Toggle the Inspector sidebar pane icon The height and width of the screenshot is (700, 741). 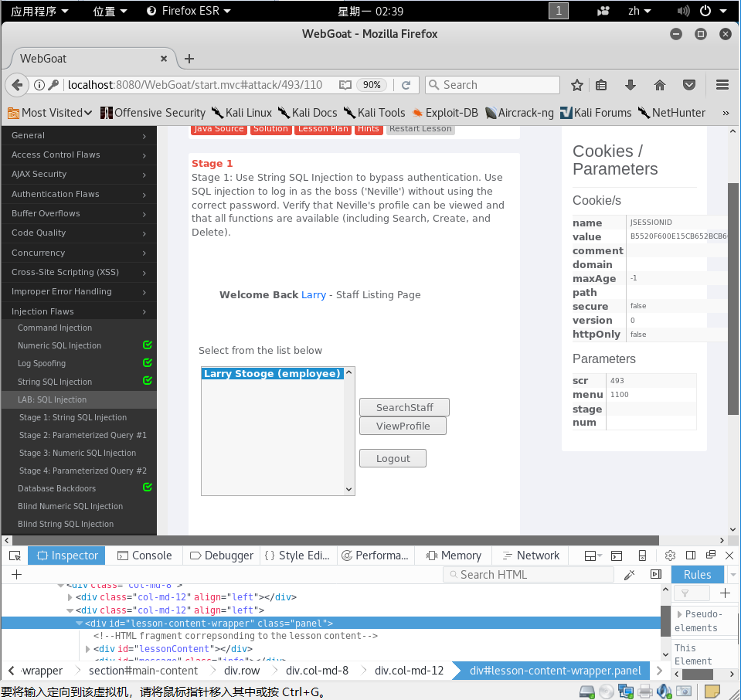pyautogui.click(x=656, y=575)
